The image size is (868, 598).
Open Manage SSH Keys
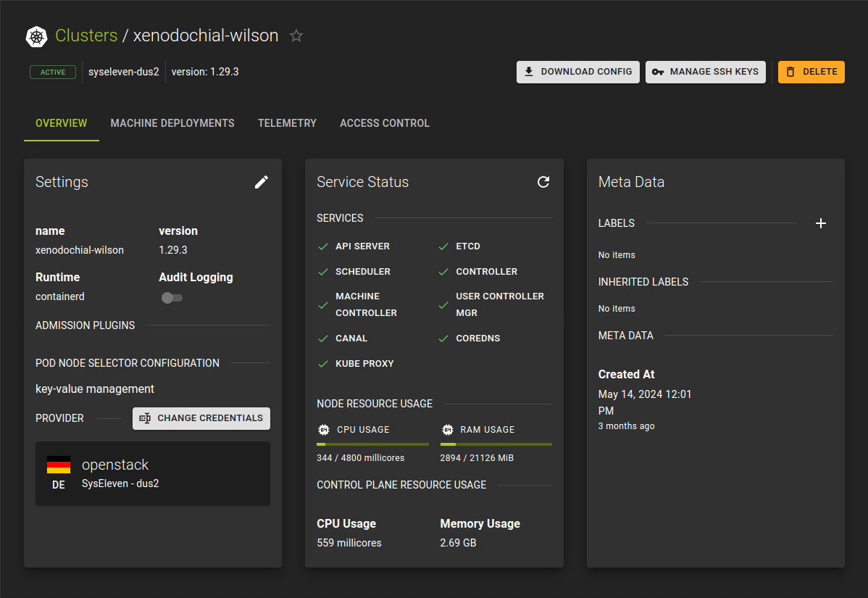tap(705, 72)
